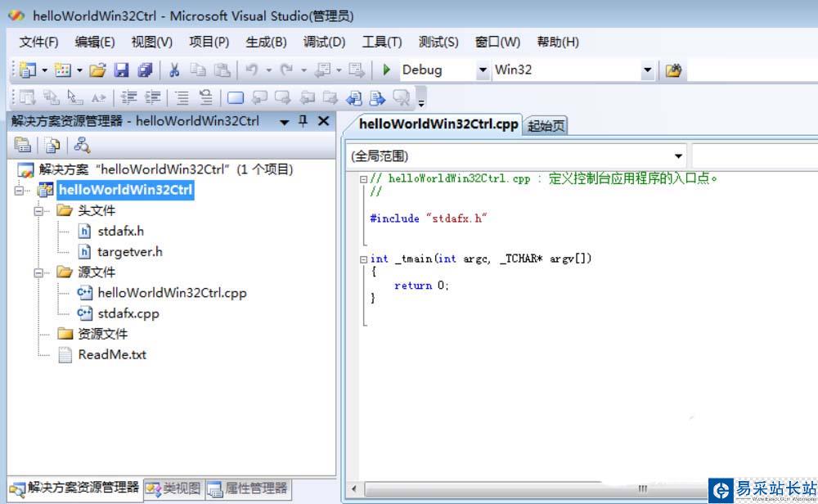The height and width of the screenshot is (504, 818).
Task: Start debugging with the green play icon
Action: [x=387, y=70]
